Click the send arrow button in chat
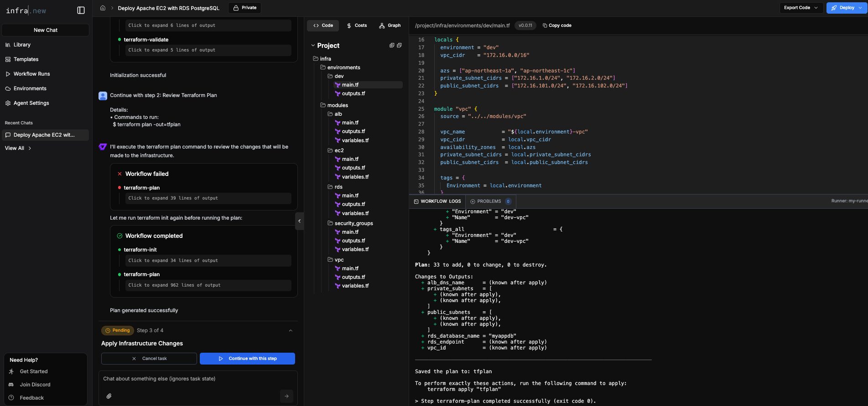The height and width of the screenshot is (406, 868). (286, 396)
